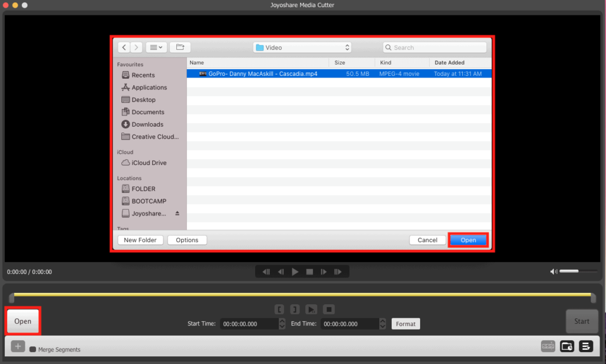Step back one frame
606x364 pixels.
(x=281, y=272)
